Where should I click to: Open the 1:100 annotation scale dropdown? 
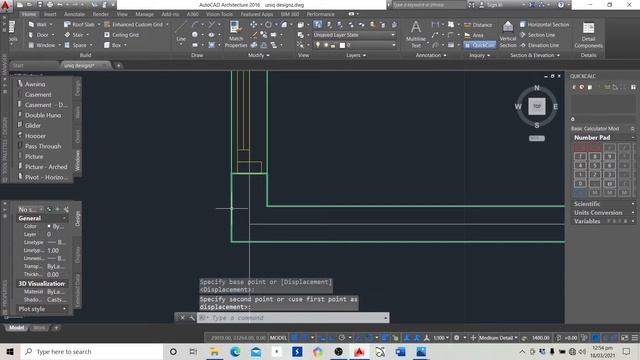[441, 338]
